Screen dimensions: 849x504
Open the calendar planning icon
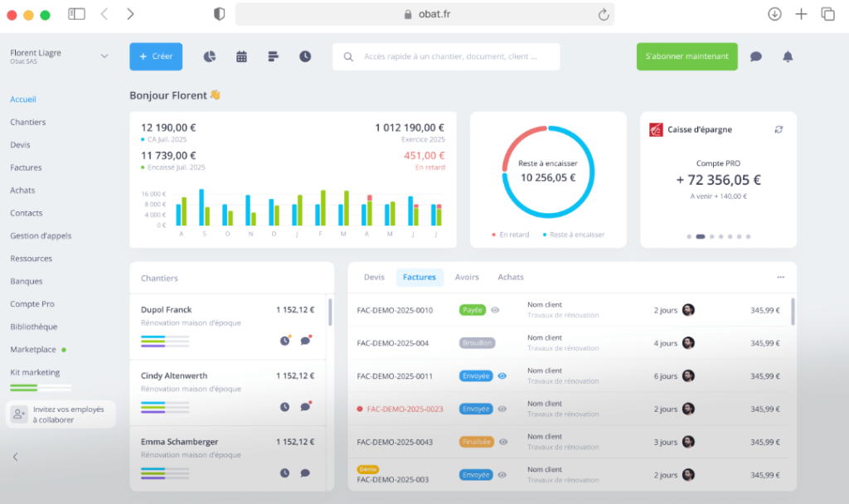click(241, 56)
